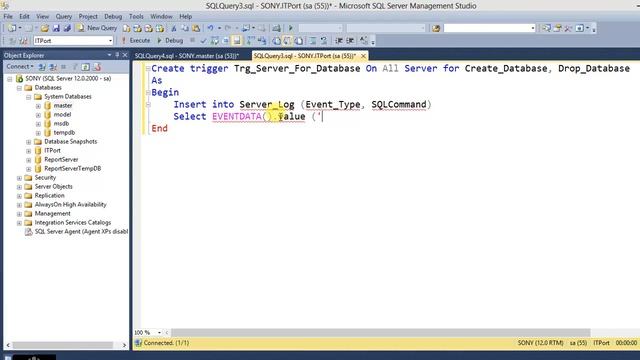This screenshot has height=360, width=640.
Task: Click the Disconnect icon in Object Explorer
Action: (53, 67)
